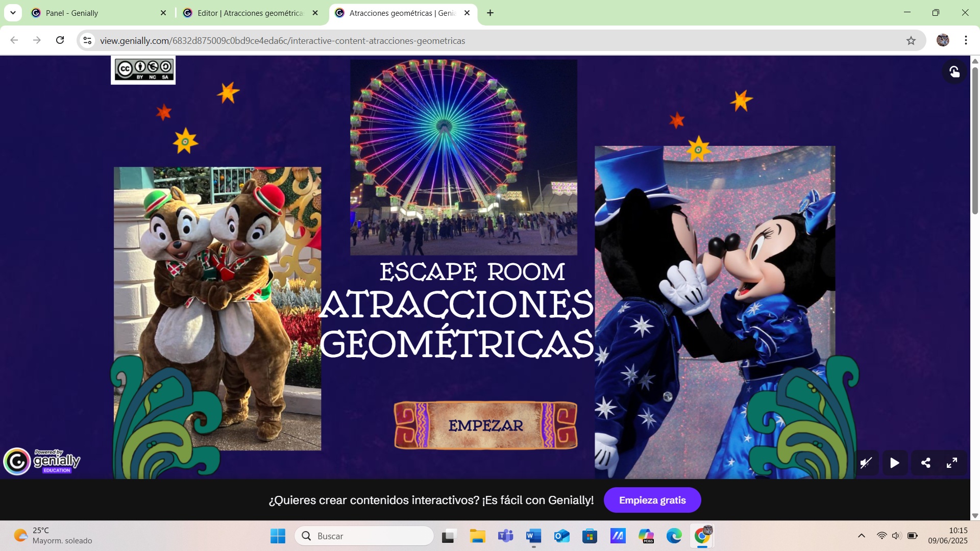This screenshot has width=980, height=551.
Task: Open the battery status icon
Action: click(x=913, y=536)
